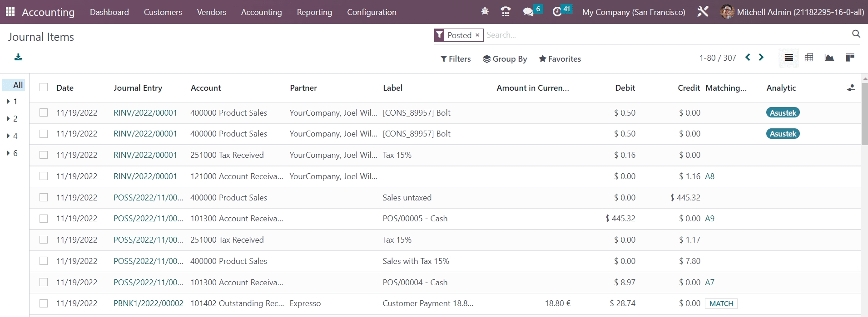Expand group 2 in side panel
This screenshot has width=868, height=317.
pos(9,119)
